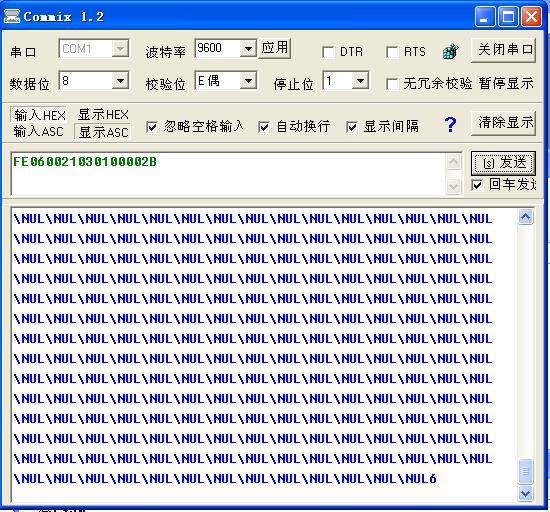
Task: Uncheck 自动换行 auto line wrap
Action: [264, 127]
